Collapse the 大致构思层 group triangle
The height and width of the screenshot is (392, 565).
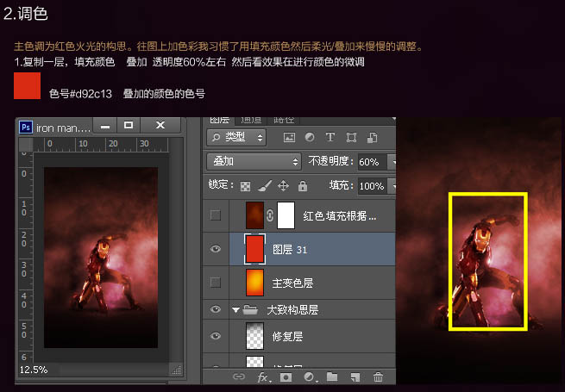coord(235,310)
